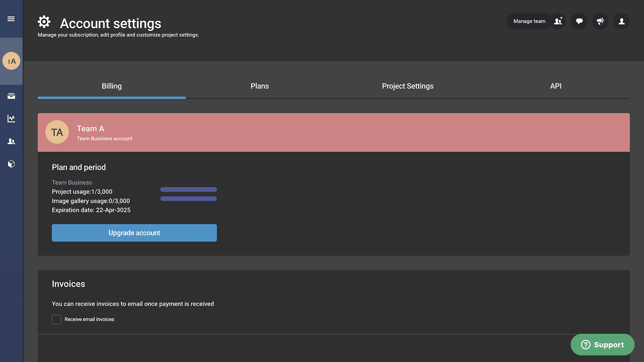Open the user profile icon
This screenshot has height=362, width=644.
pyautogui.click(x=621, y=21)
